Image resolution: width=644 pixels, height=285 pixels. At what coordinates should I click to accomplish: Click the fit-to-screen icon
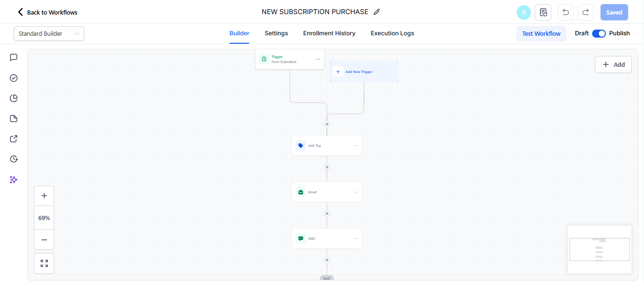44,263
